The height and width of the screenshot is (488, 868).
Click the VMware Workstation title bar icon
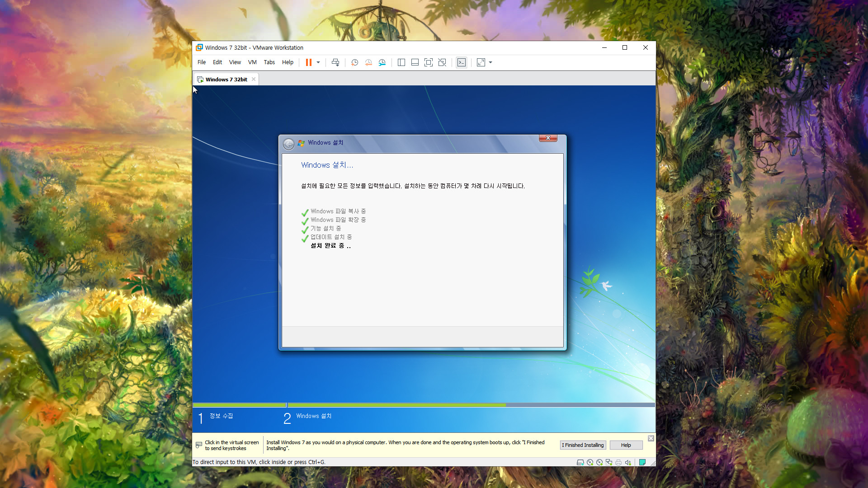point(199,47)
